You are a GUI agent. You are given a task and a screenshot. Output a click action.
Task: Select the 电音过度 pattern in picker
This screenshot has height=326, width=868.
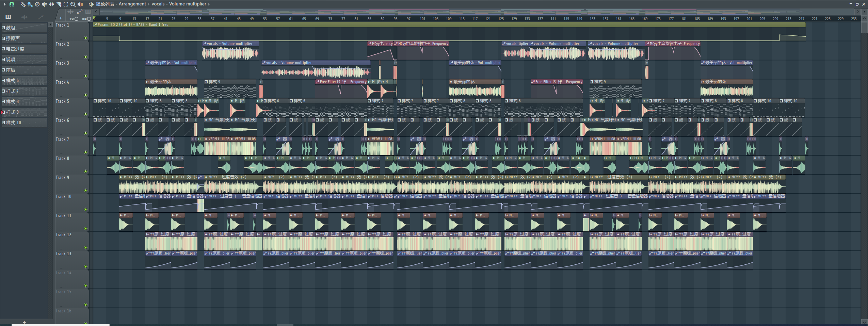[x=24, y=49]
